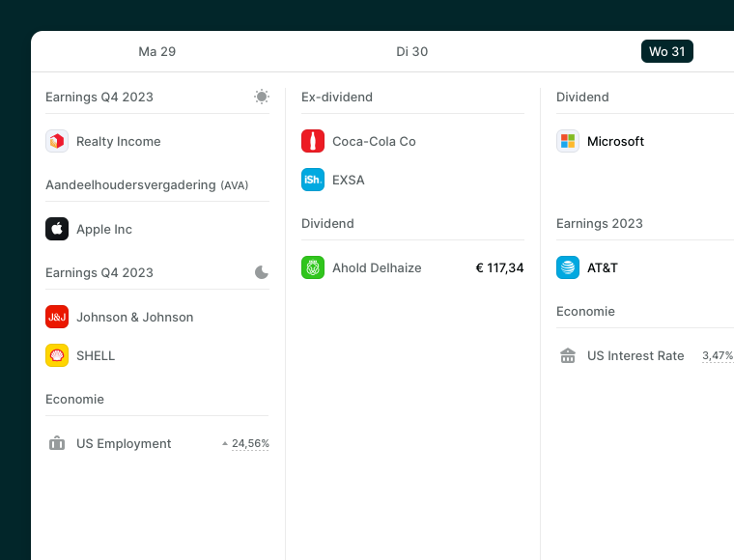
Task: Switch to the Di 30 day tab
Action: (412, 51)
